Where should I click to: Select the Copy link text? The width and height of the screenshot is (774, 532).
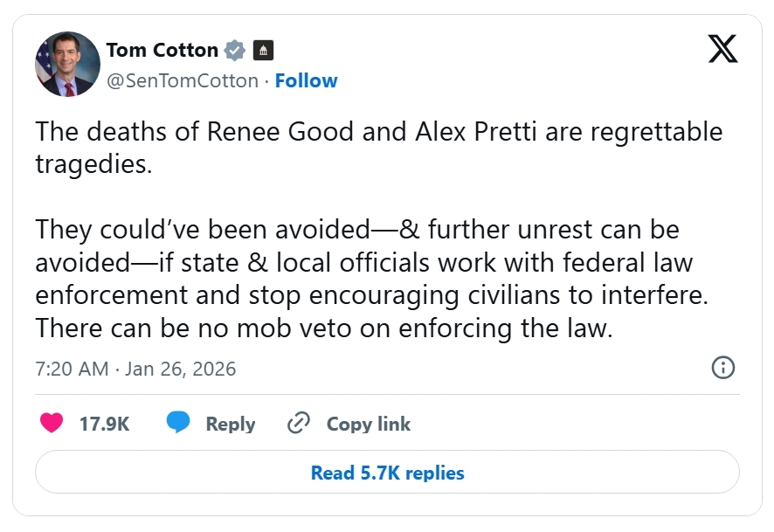tap(368, 425)
